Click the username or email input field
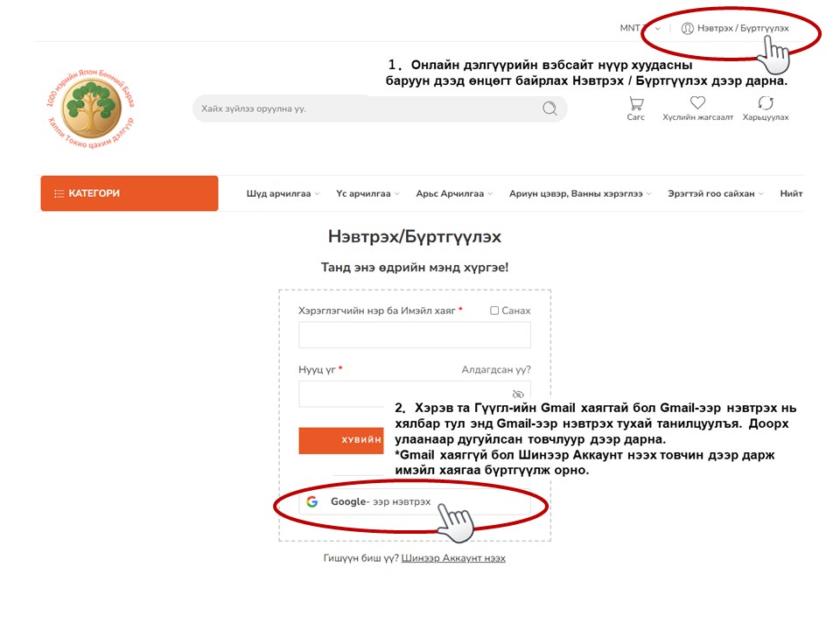This screenshot has width=840, height=630. (x=415, y=335)
